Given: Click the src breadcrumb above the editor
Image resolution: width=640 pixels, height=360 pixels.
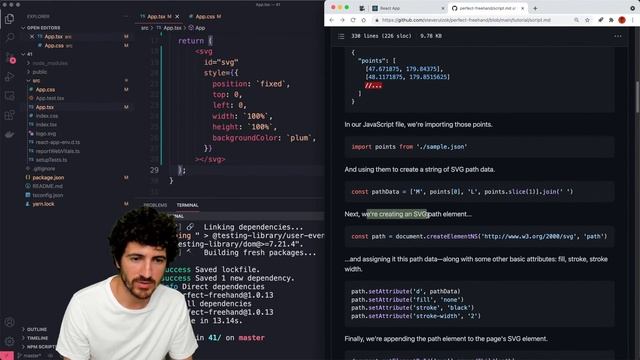Looking at the screenshot, I should point(145,28).
